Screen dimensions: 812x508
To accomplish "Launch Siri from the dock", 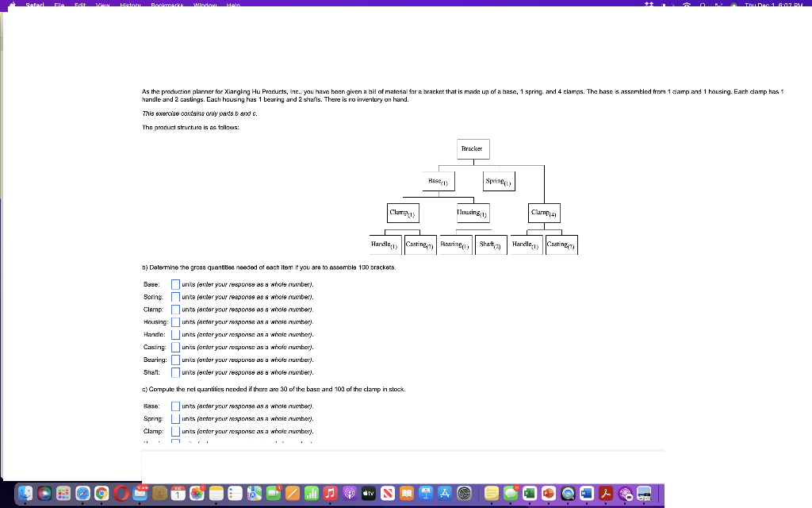I will [x=44, y=494].
